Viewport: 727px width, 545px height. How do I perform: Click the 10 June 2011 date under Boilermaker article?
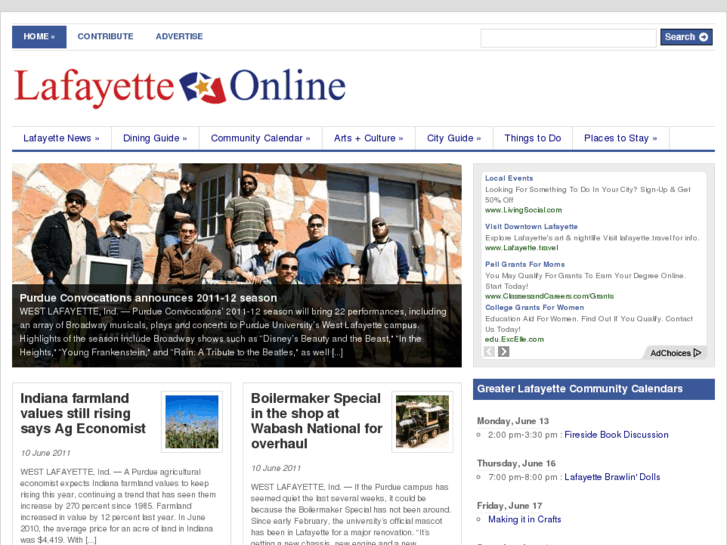pos(276,468)
